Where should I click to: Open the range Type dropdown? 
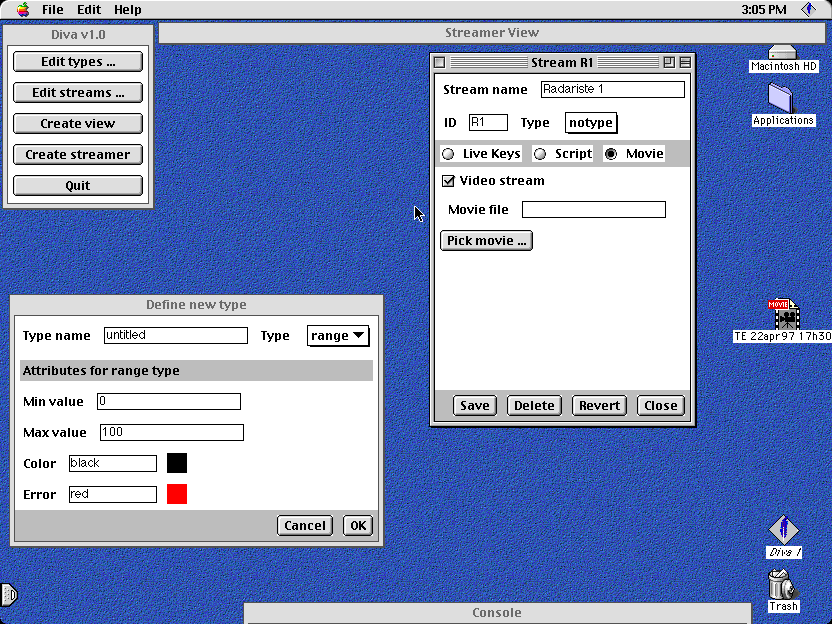pos(338,336)
